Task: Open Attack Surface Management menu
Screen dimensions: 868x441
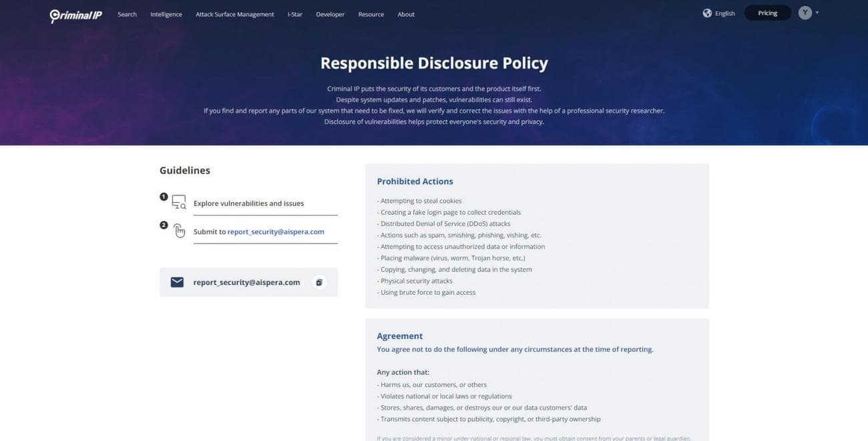Action: tap(234, 14)
